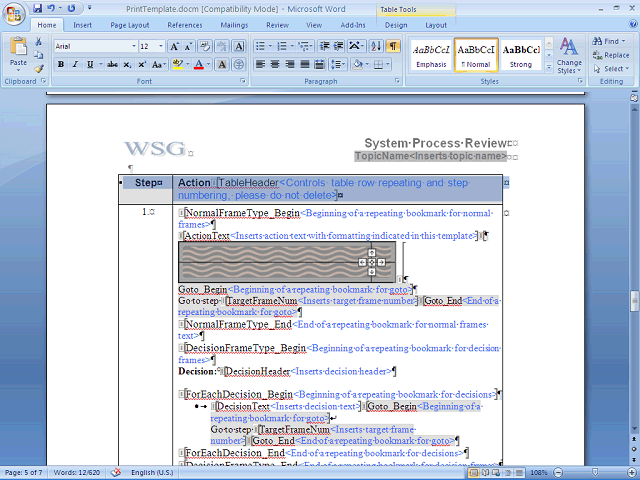Screen dimensions: 640x480
Task: Apply subscript formatting
Action: tap(127, 64)
